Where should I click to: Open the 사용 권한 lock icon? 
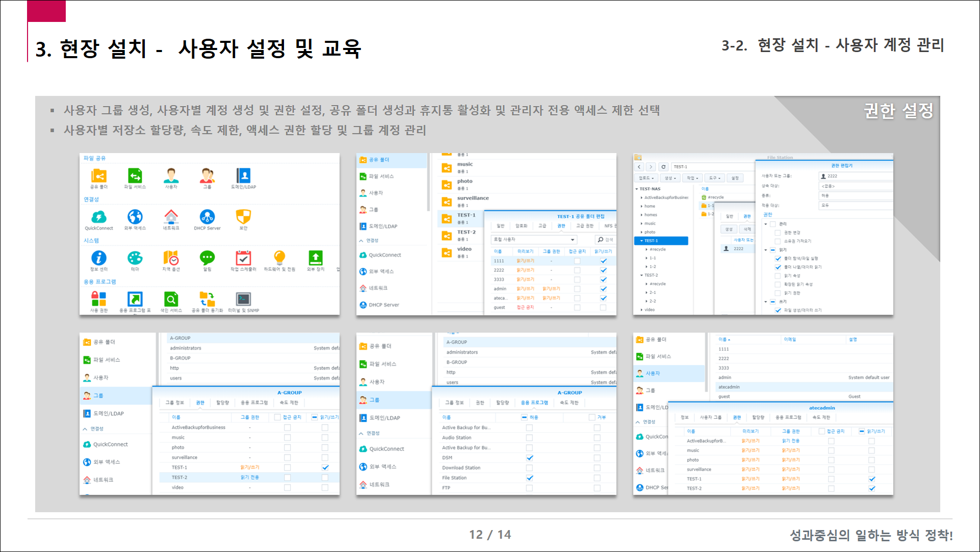pyautogui.click(x=98, y=299)
